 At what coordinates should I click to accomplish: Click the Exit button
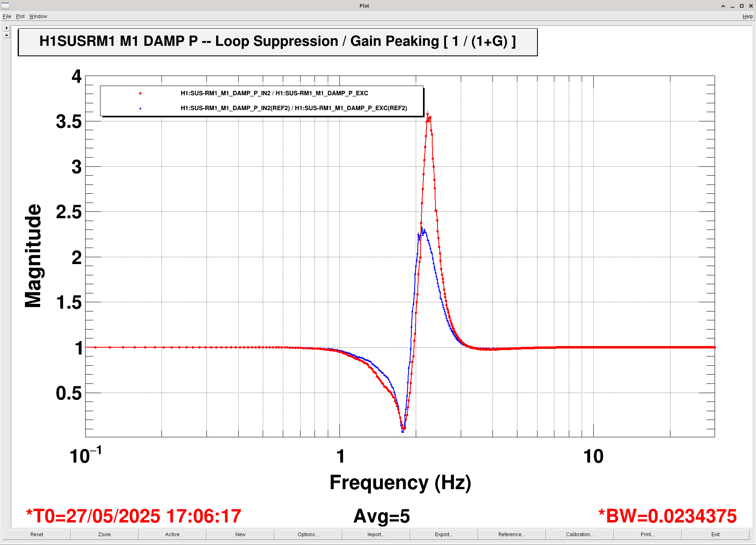click(715, 535)
